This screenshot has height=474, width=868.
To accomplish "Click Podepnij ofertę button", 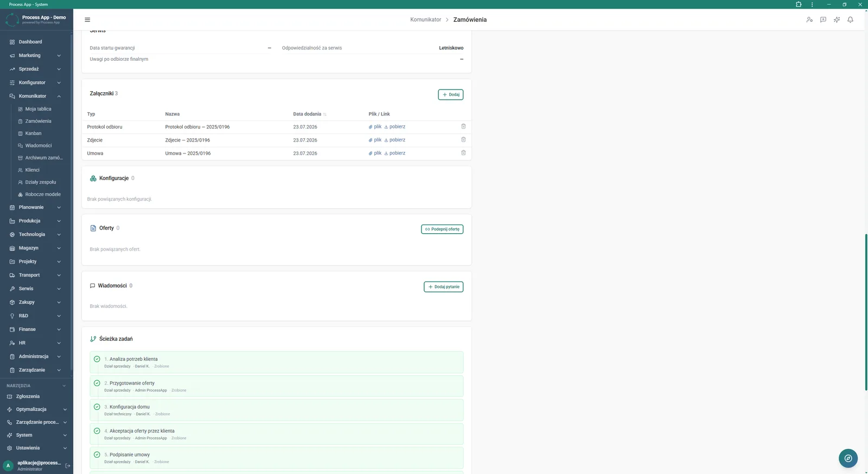I will (x=442, y=229).
